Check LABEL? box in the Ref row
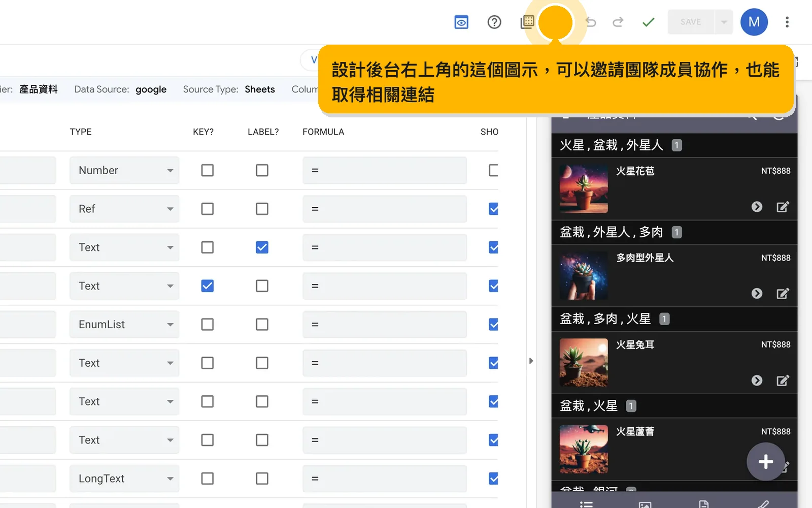The image size is (812, 508). pos(262,209)
